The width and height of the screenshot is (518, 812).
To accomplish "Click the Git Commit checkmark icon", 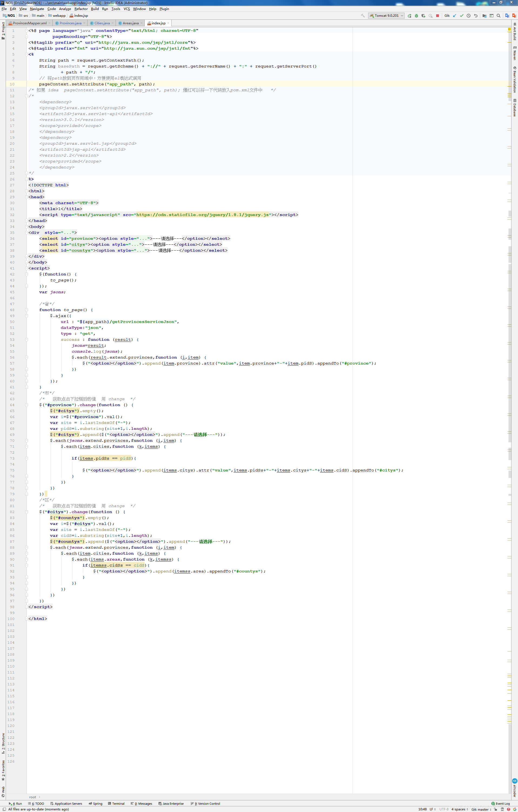I will tap(462, 15).
